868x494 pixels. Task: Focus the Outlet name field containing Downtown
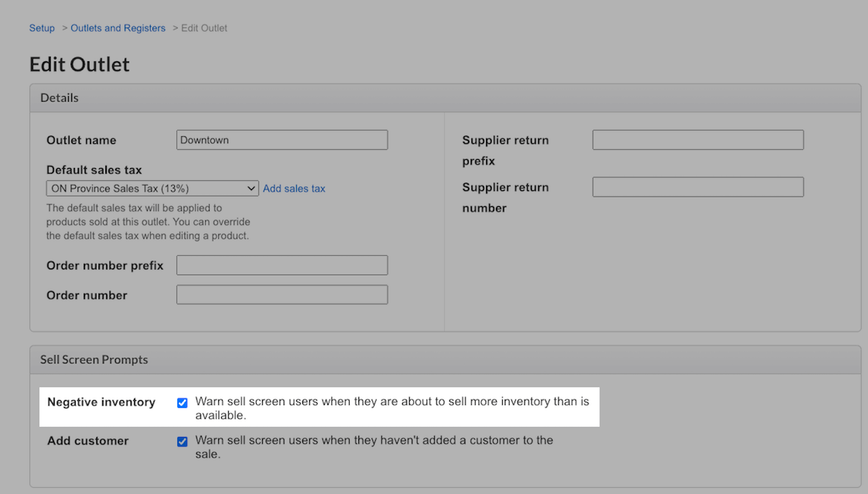click(x=282, y=140)
